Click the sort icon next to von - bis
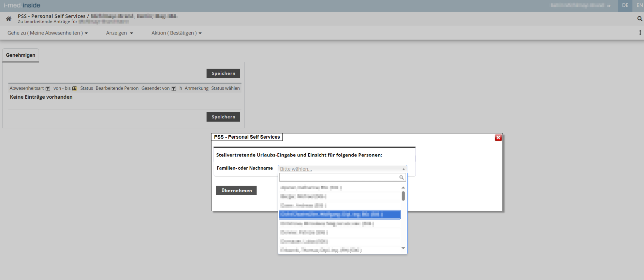Image resolution: width=644 pixels, height=280 pixels. click(75, 89)
